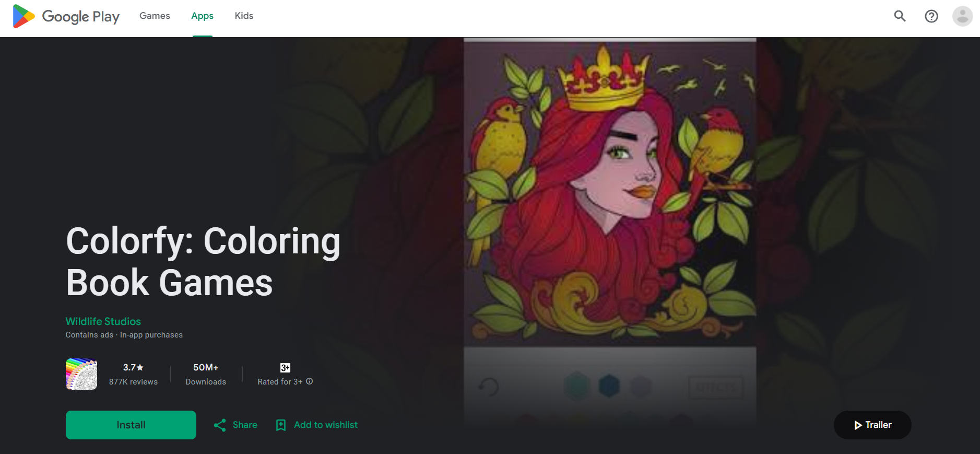Click the Share label
The height and width of the screenshot is (454, 980).
[245, 425]
